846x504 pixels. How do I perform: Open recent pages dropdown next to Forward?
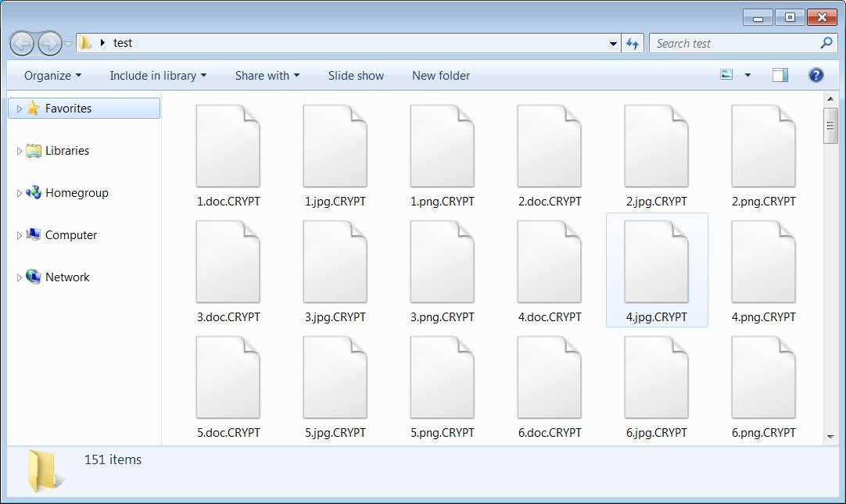click(x=69, y=44)
